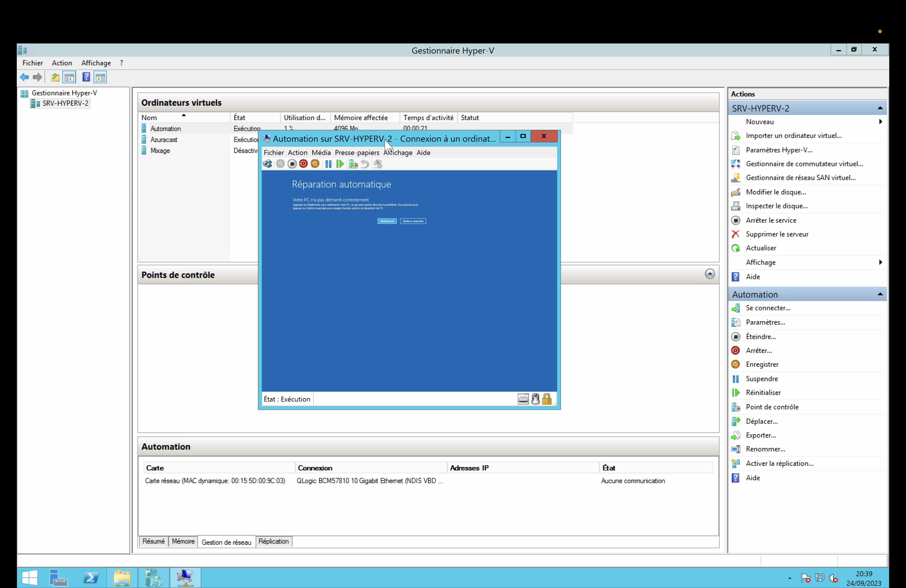Toggle the Action pane toolbar icon
Image resolution: width=906 pixels, height=588 pixels.
[x=100, y=77]
